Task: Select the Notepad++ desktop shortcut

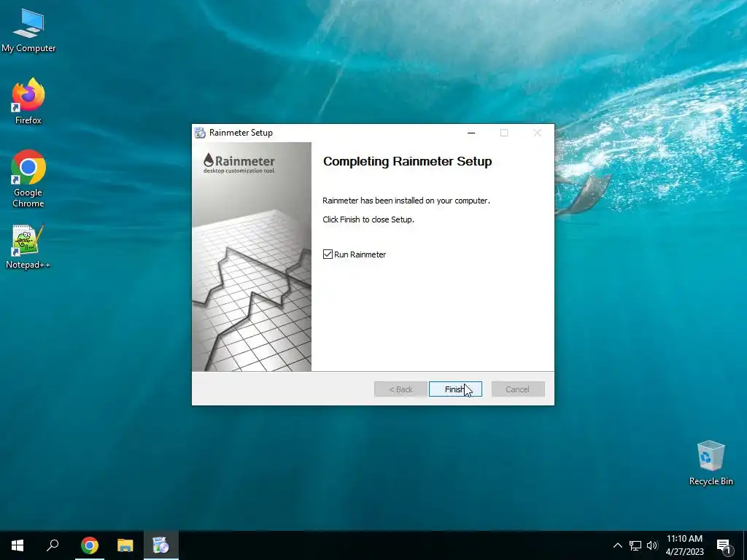Action: 28,247
